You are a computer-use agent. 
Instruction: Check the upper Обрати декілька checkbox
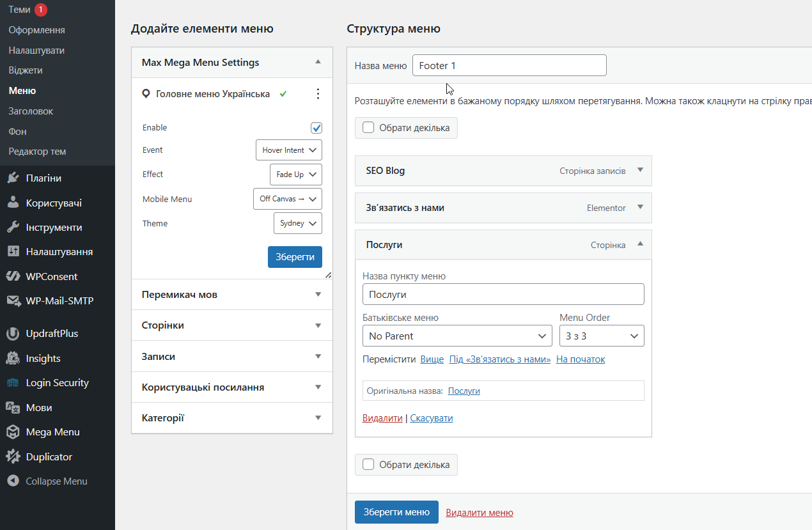(368, 127)
